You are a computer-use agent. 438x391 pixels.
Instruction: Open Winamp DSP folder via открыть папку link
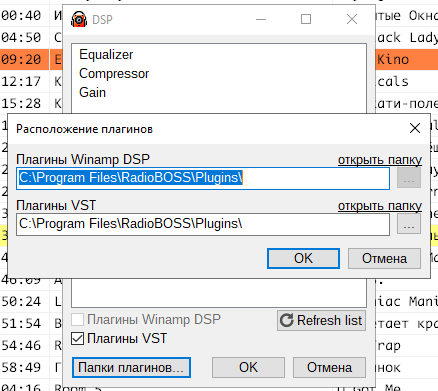coord(380,160)
